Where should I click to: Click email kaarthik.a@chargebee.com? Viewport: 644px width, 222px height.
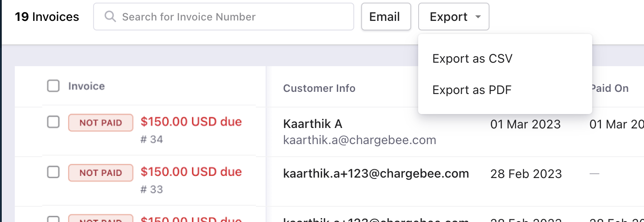359,140
